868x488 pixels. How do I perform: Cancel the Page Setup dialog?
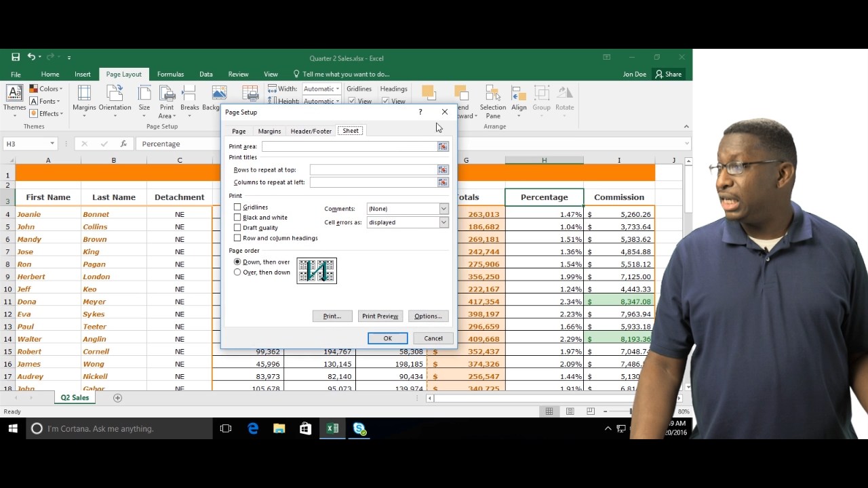coord(433,338)
